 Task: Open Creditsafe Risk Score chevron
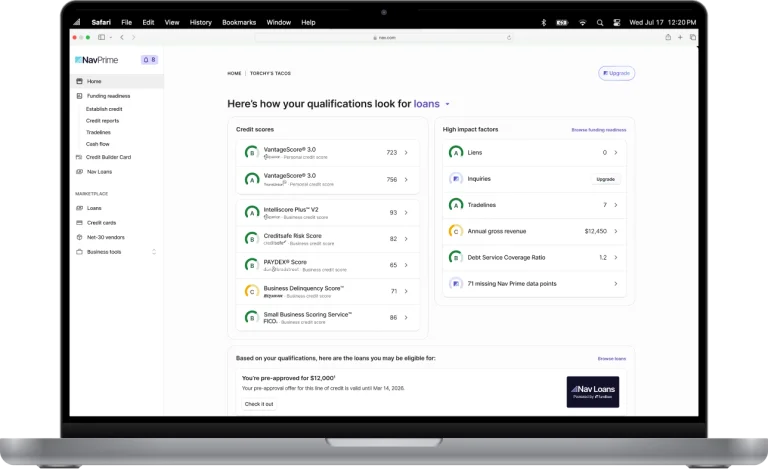(x=406, y=239)
